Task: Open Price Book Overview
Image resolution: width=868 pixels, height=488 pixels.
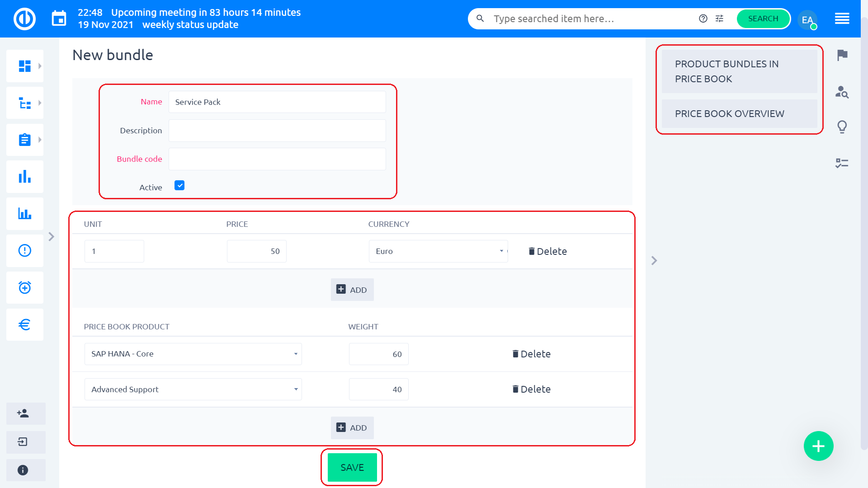Action: click(739, 114)
